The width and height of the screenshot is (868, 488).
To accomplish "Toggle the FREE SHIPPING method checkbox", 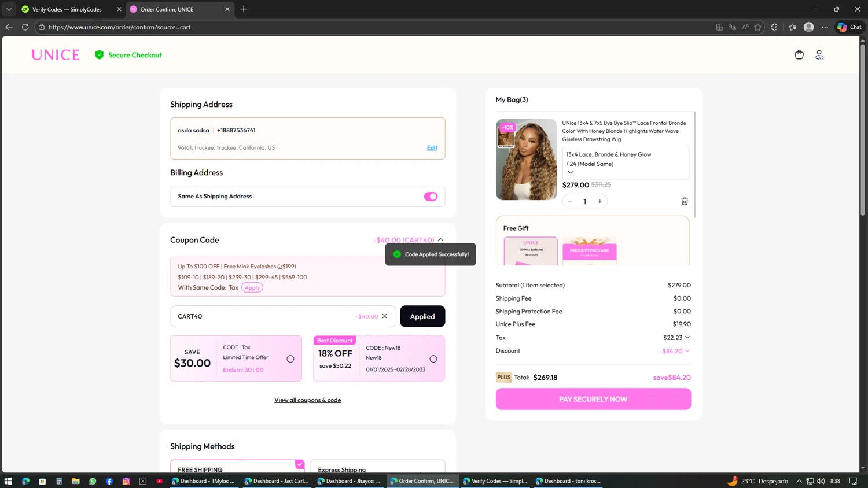I will (300, 464).
